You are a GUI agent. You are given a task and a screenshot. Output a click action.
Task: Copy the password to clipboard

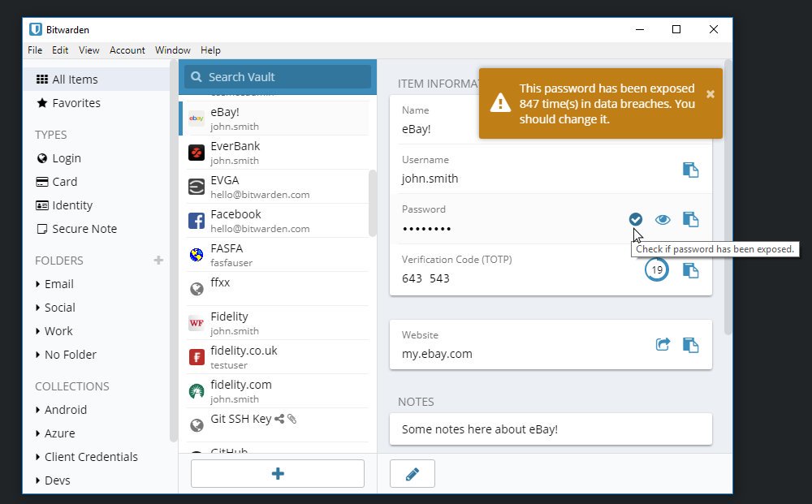(690, 219)
